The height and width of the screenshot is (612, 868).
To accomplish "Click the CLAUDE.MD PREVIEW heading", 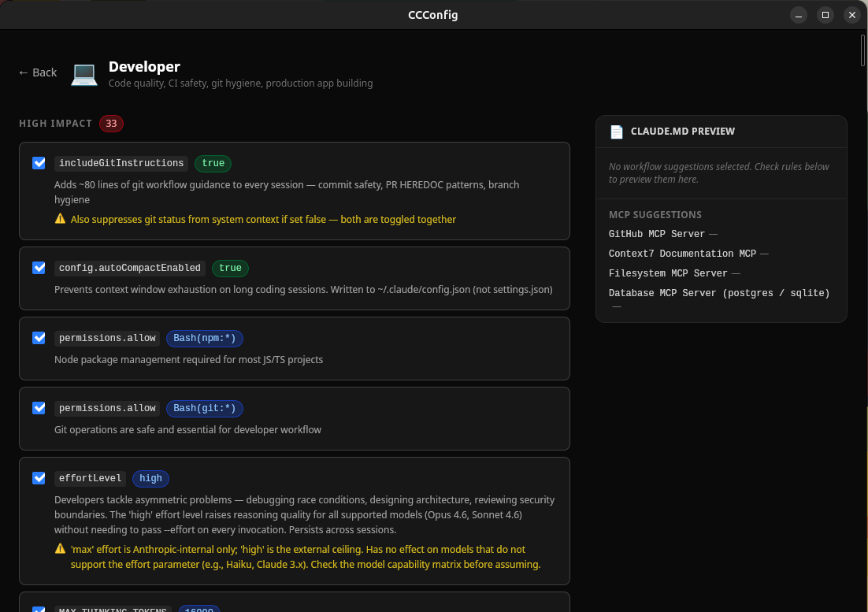I will coord(683,131).
